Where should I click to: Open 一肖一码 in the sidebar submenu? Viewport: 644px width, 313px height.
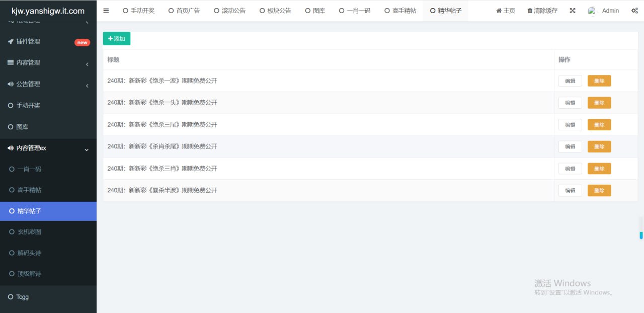pos(29,170)
